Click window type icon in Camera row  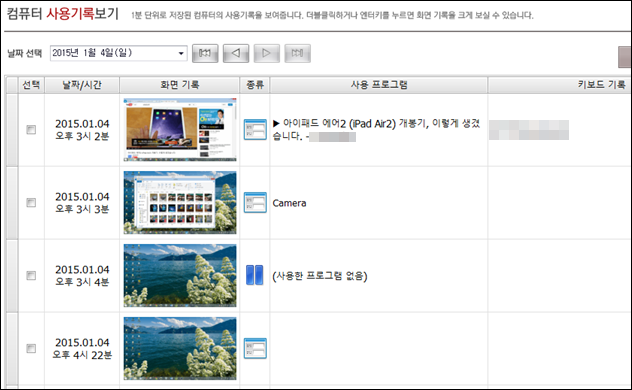click(255, 202)
